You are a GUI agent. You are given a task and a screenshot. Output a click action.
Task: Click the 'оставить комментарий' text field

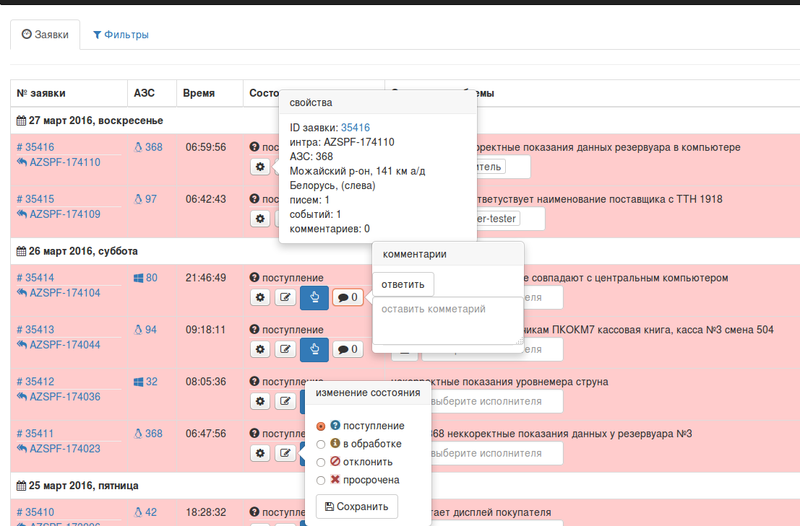[x=447, y=320]
